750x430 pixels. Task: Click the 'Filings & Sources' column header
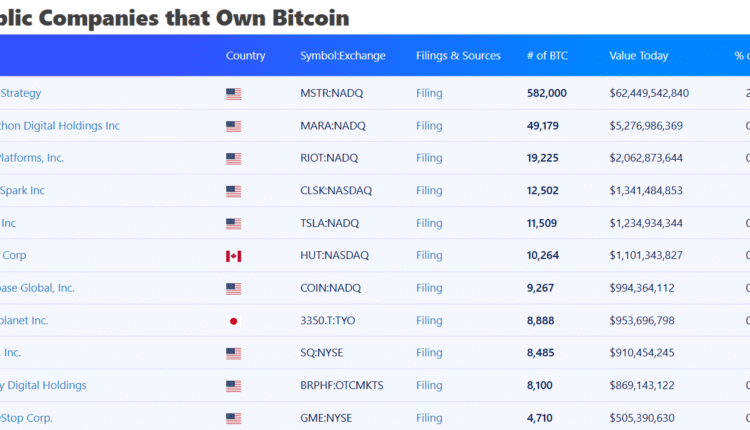click(458, 56)
